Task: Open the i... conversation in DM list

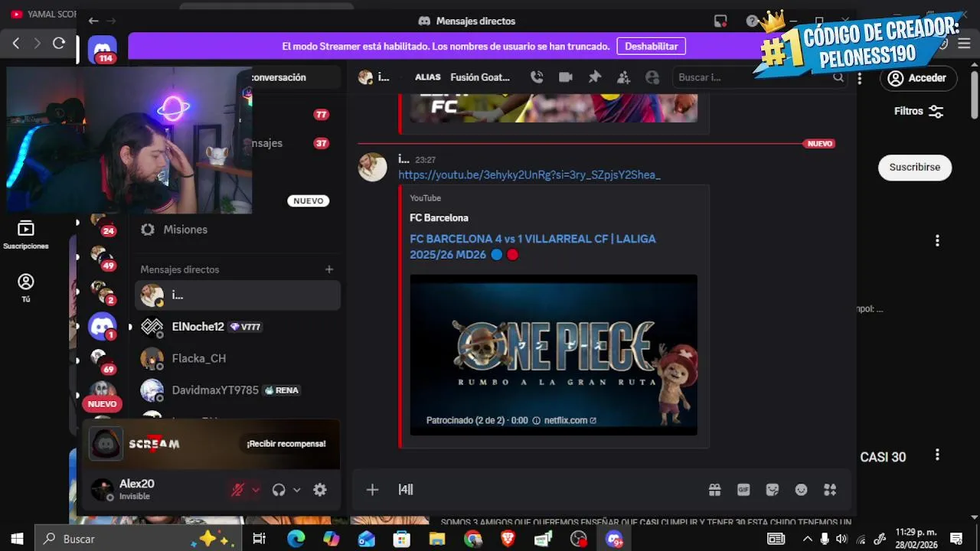Action: 237,295
